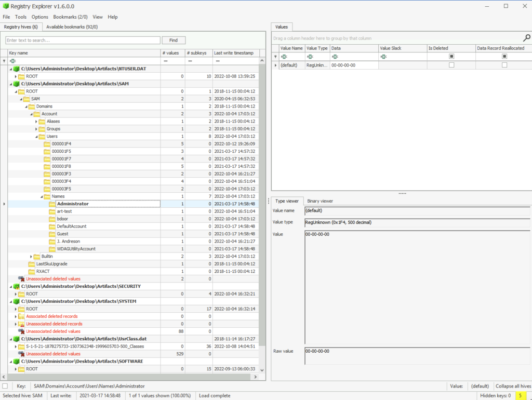
Task: Select the J. Andreson key
Action: (69, 241)
